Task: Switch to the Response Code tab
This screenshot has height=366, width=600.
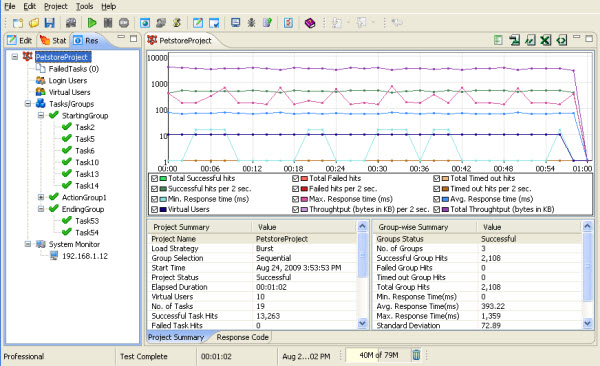Action: pos(242,337)
